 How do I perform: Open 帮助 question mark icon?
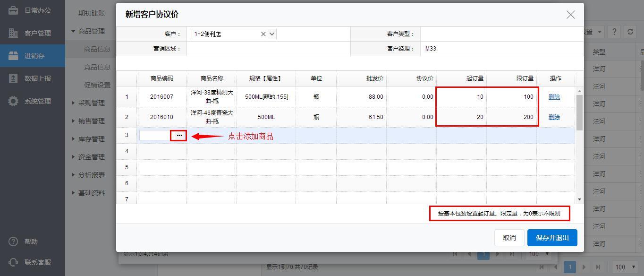[x=13, y=241]
